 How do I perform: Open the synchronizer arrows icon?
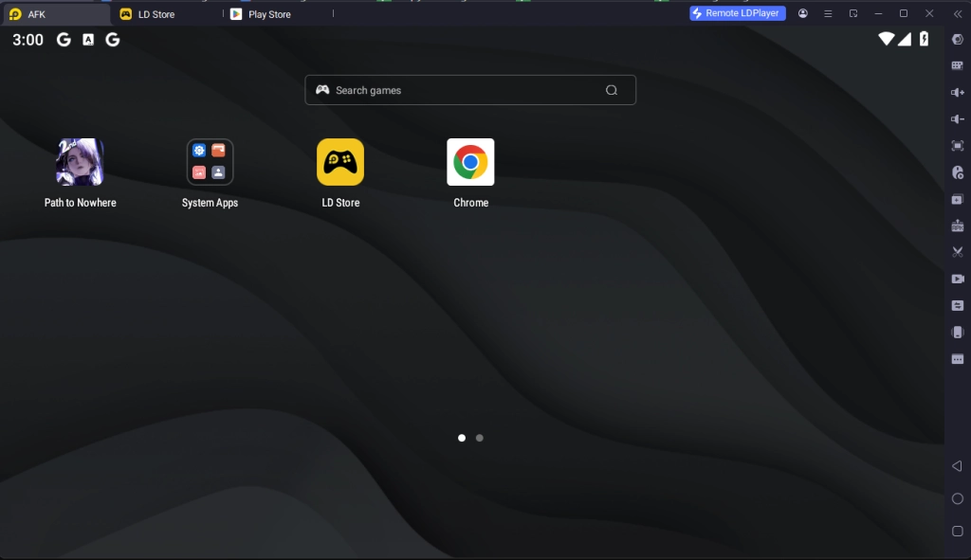pos(958,305)
